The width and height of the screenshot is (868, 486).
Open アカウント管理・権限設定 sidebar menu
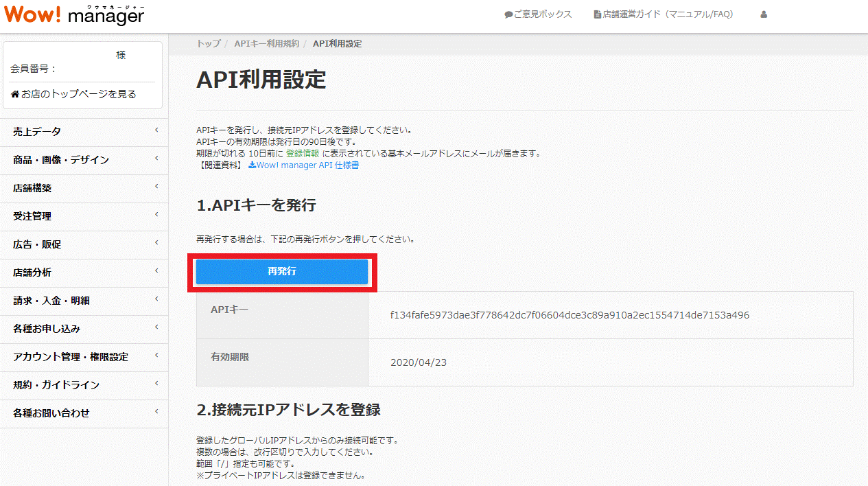[x=84, y=357]
